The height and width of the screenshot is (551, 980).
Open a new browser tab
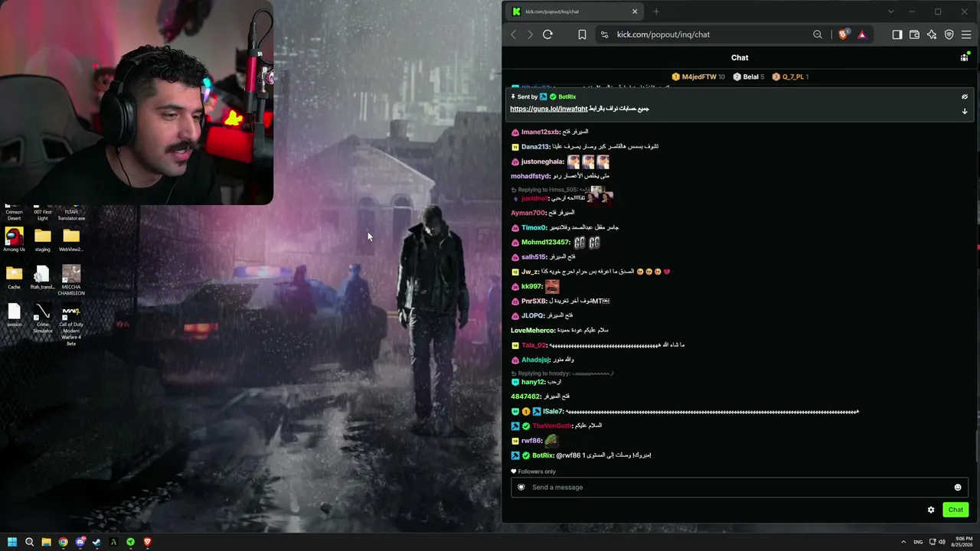coord(656,11)
